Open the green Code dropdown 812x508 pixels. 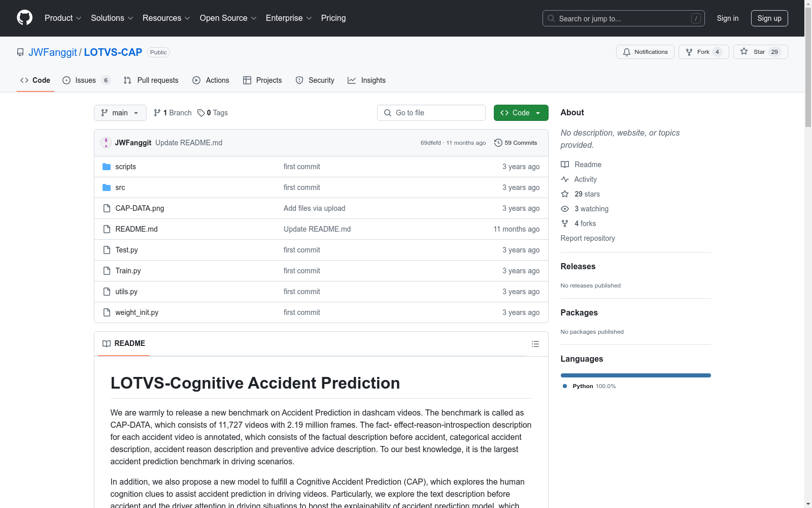coord(521,113)
